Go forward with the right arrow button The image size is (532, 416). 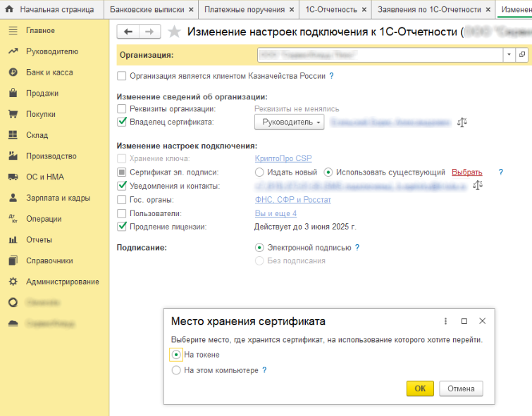click(149, 32)
